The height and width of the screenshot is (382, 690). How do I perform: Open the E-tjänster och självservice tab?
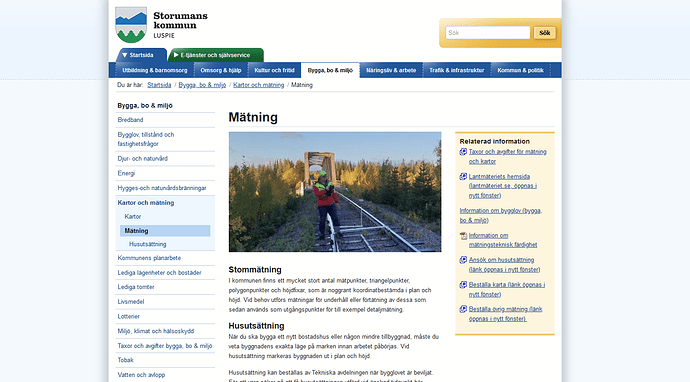[x=216, y=55]
